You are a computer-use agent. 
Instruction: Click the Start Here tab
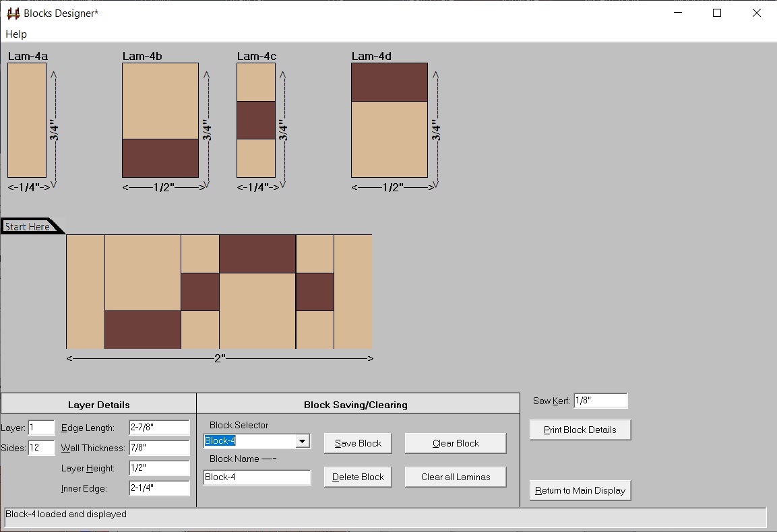click(x=27, y=226)
